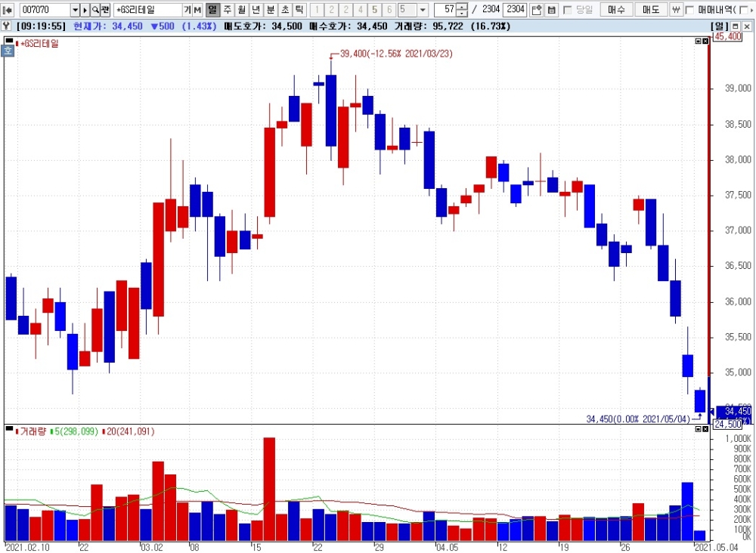Click the 관 related-stocks icon

click(x=105, y=10)
